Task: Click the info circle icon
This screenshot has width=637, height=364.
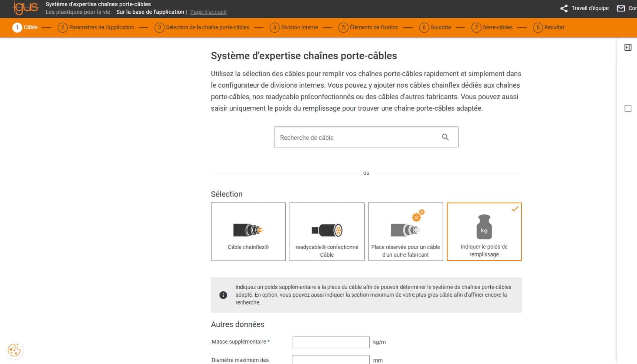Action: click(223, 295)
